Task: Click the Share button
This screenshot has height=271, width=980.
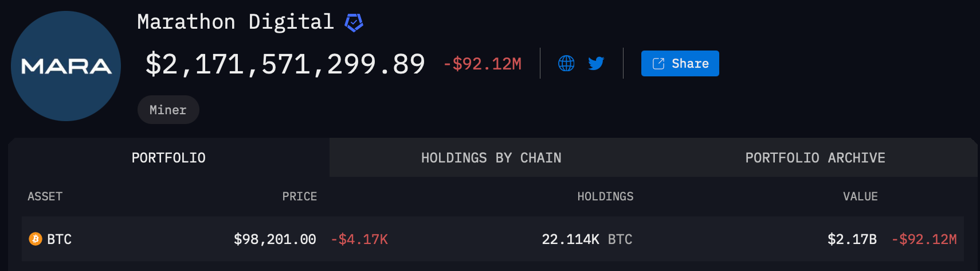Action: tap(680, 63)
